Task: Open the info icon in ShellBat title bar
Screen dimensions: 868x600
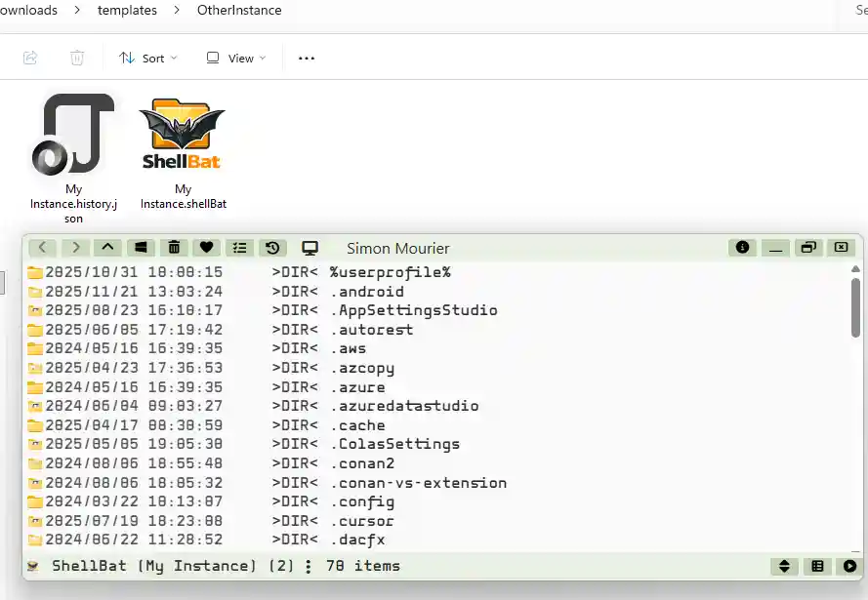Action: click(743, 248)
